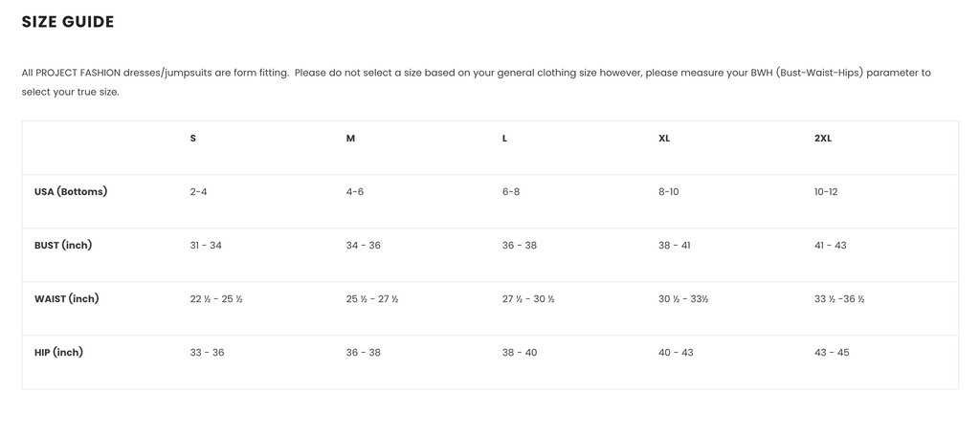Click the L size column header

pos(505,139)
